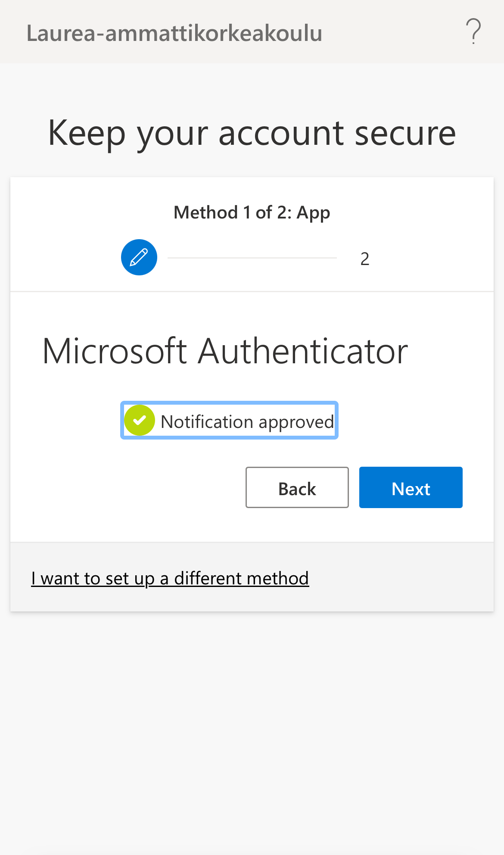Viewport: 504px width, 855px height.
Task: Click the green checkmark approval icon
Action: 140,421
